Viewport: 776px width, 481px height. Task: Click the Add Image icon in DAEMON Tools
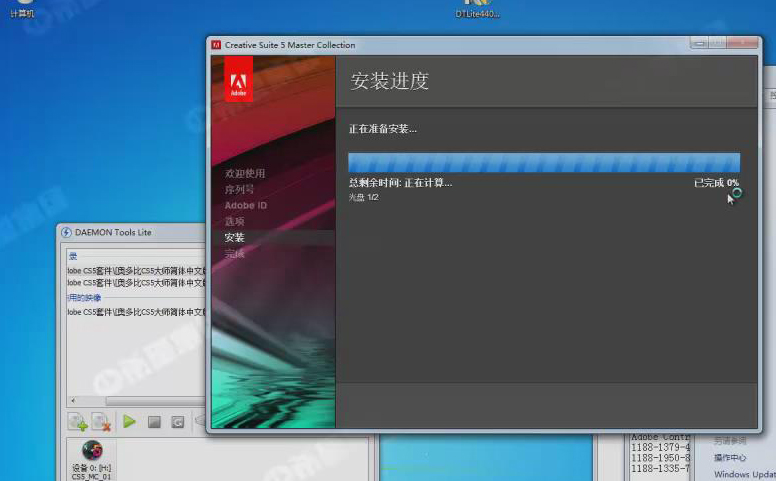pyautogui.click(x=78, y=422)
